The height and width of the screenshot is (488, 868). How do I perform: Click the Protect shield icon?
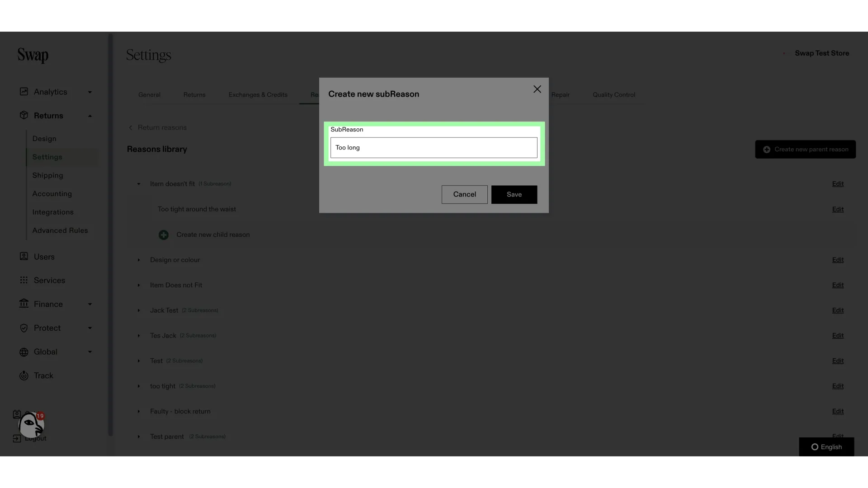pyautogui.click(x=24, y=328)
